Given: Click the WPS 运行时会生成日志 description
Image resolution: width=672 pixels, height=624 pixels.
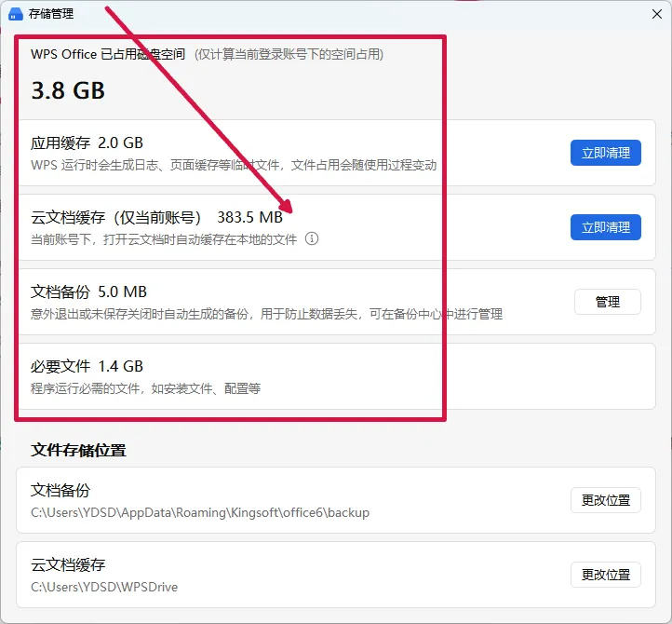Looking at the screenshot, I should click(x=234, y=165).
